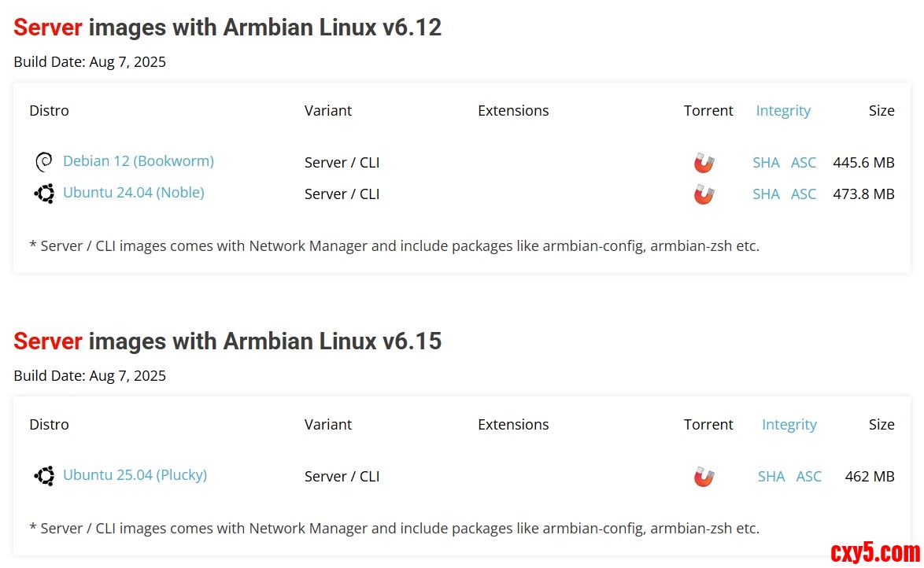Click Integrity header link in v6.12 table

(783, 111)
